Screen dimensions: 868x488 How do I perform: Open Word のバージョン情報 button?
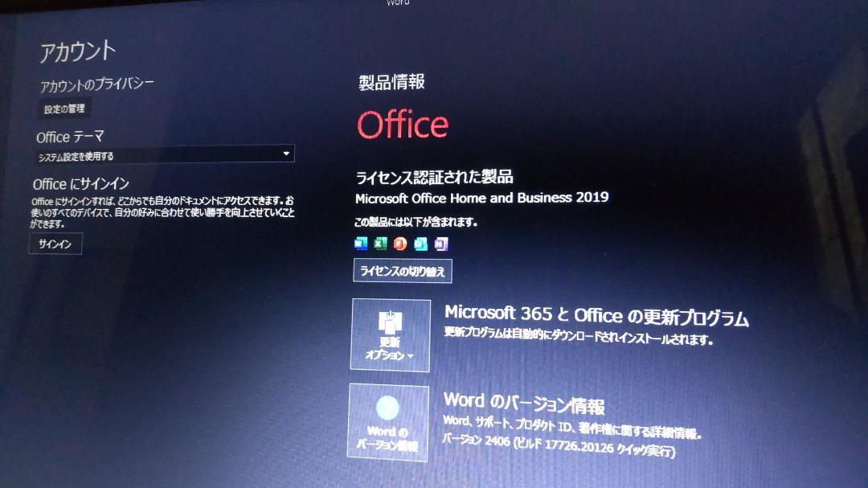click(388, 423)
